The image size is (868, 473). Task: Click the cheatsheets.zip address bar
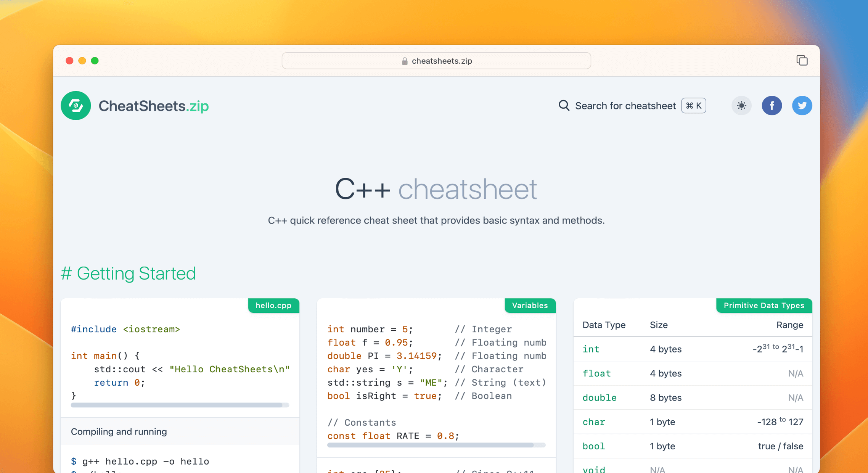tap(436, 61)
